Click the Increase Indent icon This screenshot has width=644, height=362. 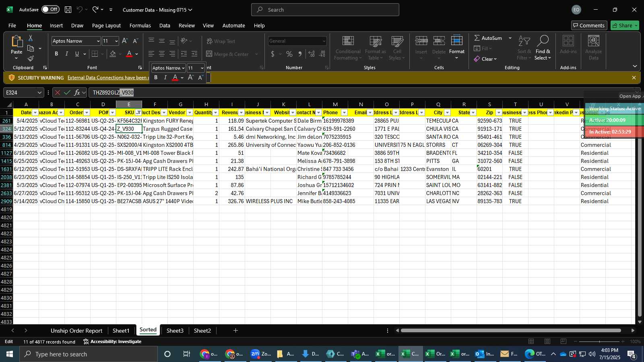coord(194,54)
